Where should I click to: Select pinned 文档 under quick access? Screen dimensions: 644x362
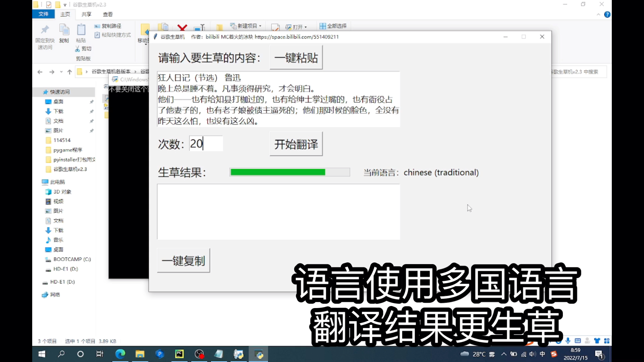[58, 121]
